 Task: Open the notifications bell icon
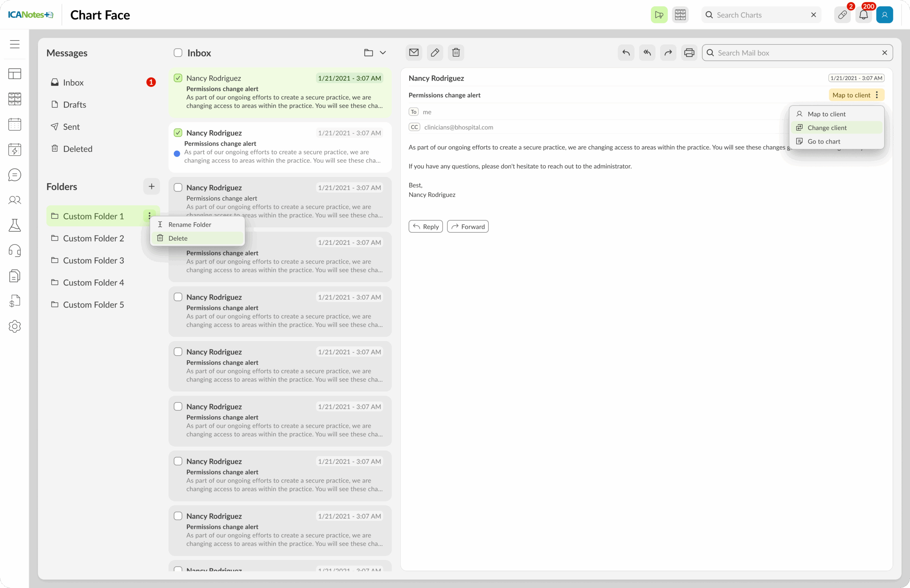pyautogui.click(x=863, y=15)
